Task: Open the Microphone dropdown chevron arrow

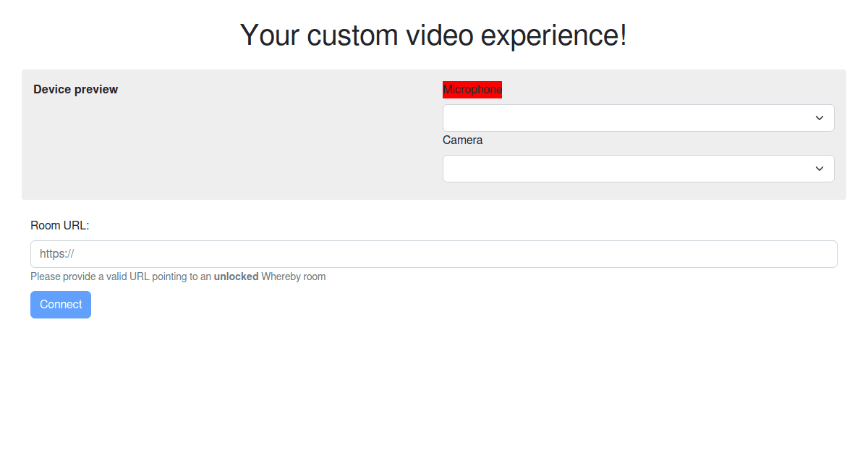Action: [x=819, y=117]
